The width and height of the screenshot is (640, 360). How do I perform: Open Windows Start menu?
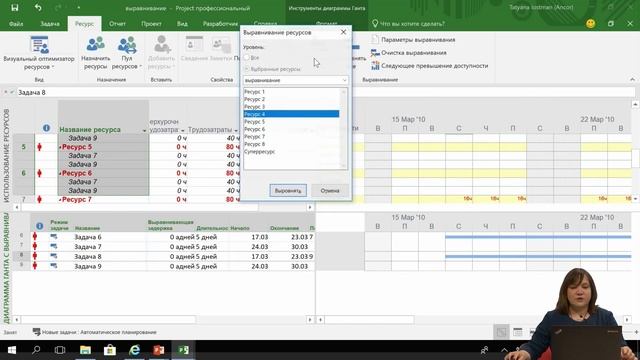(11, 350)
